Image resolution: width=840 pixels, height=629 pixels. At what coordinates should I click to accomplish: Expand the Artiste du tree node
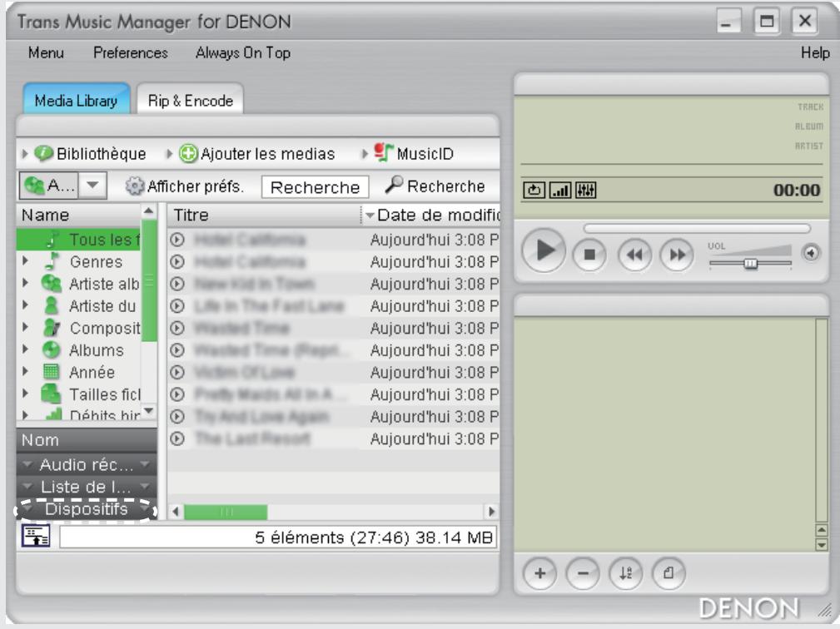pyautogui.click(x=25, y=305)
